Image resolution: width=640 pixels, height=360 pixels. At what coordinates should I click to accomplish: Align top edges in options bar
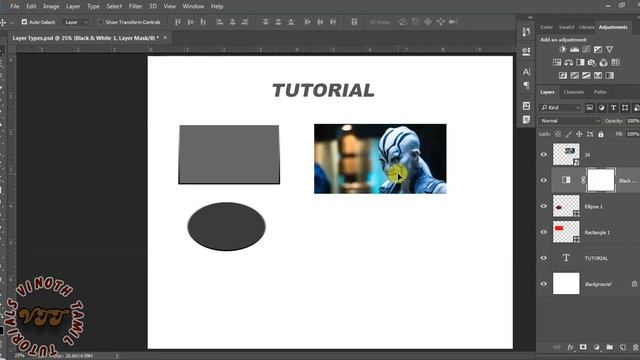(178, 22)
